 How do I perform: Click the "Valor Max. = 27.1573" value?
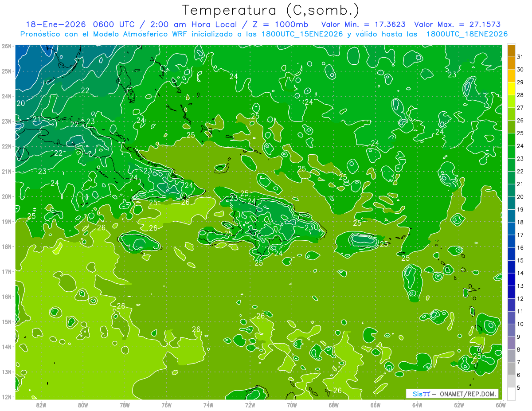click(x=458, y=24)
